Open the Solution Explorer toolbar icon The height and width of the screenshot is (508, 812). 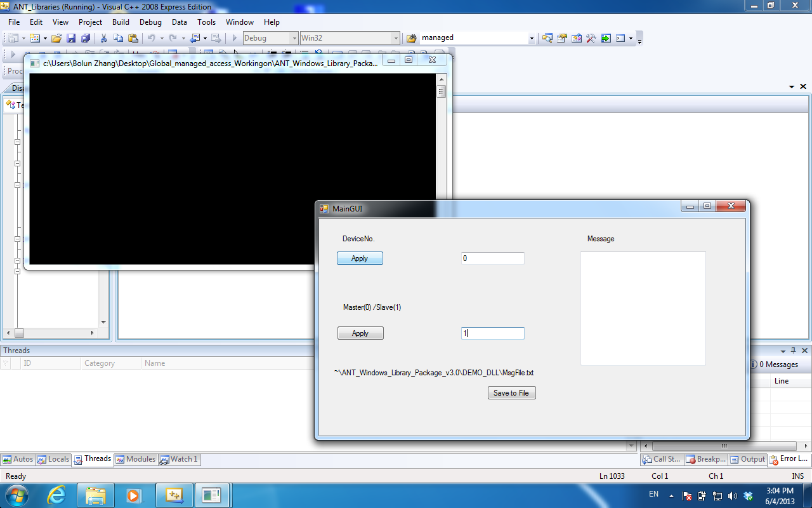pos(547,38)
